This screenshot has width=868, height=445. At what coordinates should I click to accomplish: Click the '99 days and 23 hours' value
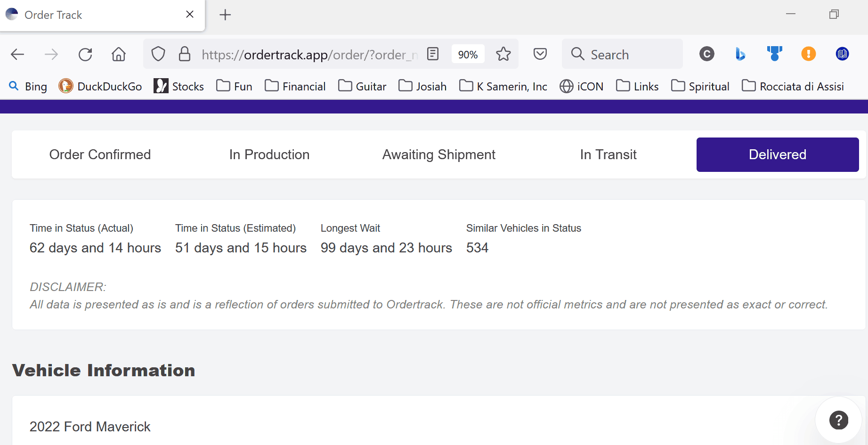coord(386,248)
